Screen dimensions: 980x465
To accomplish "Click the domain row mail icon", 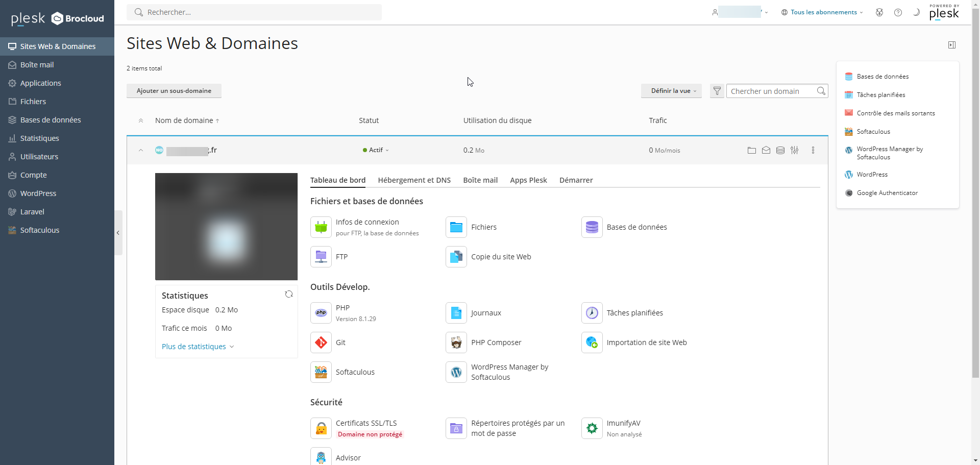I will [x=766, y=150].
